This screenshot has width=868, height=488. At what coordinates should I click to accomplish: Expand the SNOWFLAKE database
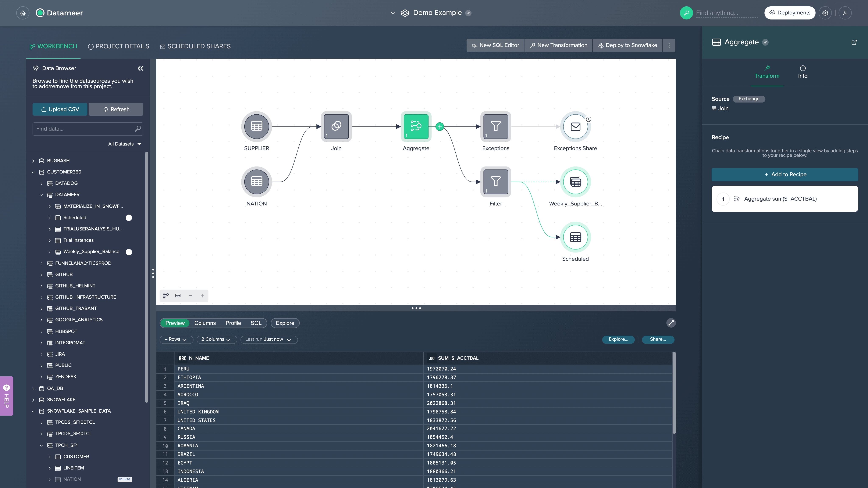33,400
